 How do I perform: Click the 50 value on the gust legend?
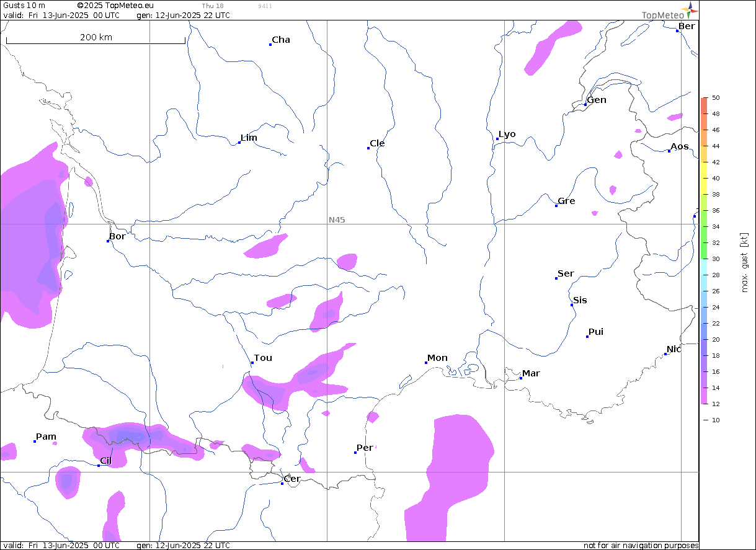[x=716, y=98]
